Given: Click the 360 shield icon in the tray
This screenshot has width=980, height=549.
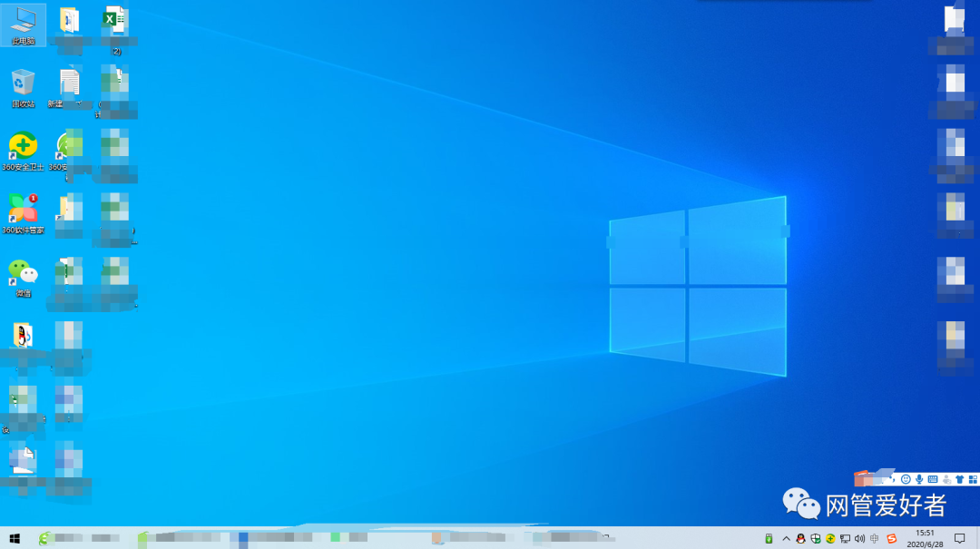Looking at the screenshot, I should tap(814, 538).
